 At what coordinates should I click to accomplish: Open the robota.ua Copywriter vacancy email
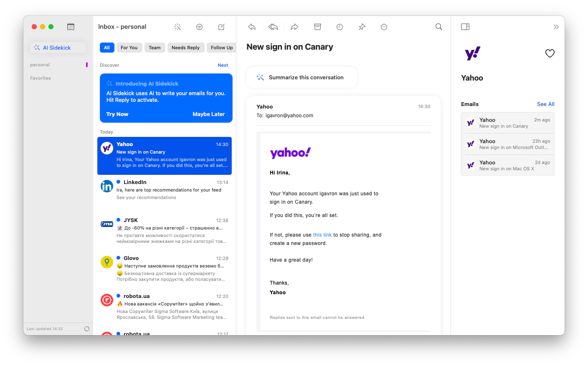pyautogui.click(x=165, y=308)
